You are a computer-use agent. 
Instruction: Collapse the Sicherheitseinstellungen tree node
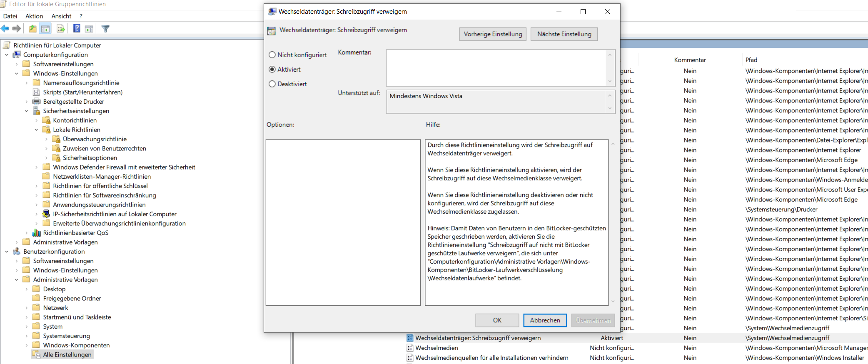click(26, 111)
